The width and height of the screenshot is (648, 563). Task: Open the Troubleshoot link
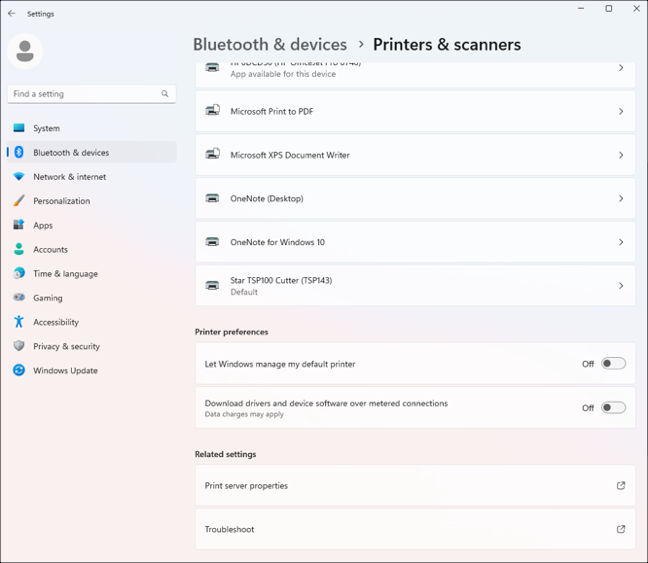tap(415, 529)
